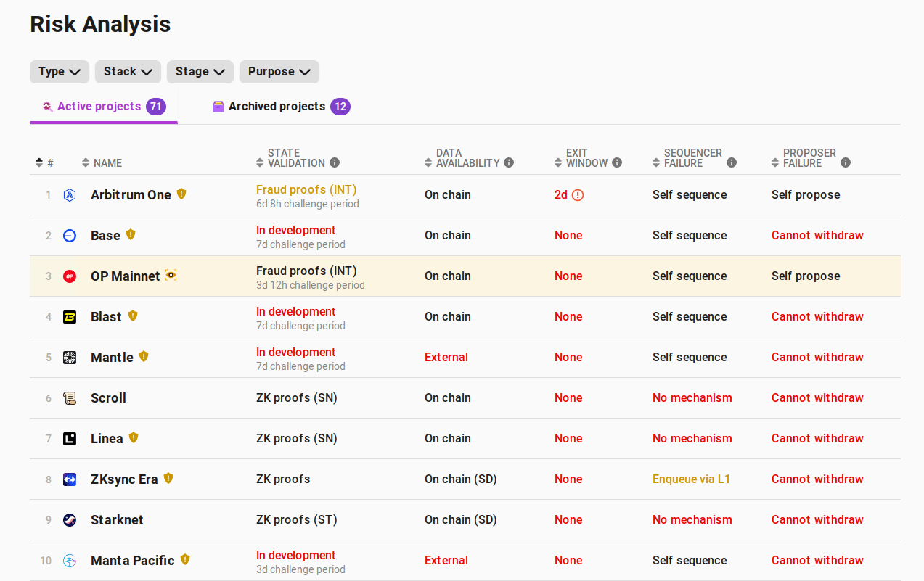
Task: Click the Base project logo
Action: click(x=70, y=236)
